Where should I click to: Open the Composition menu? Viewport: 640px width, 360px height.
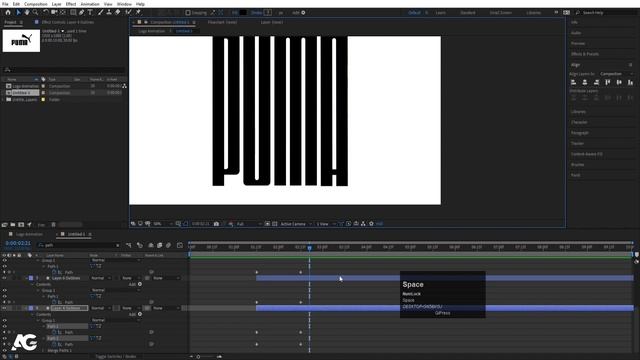[x=36, y=4]
